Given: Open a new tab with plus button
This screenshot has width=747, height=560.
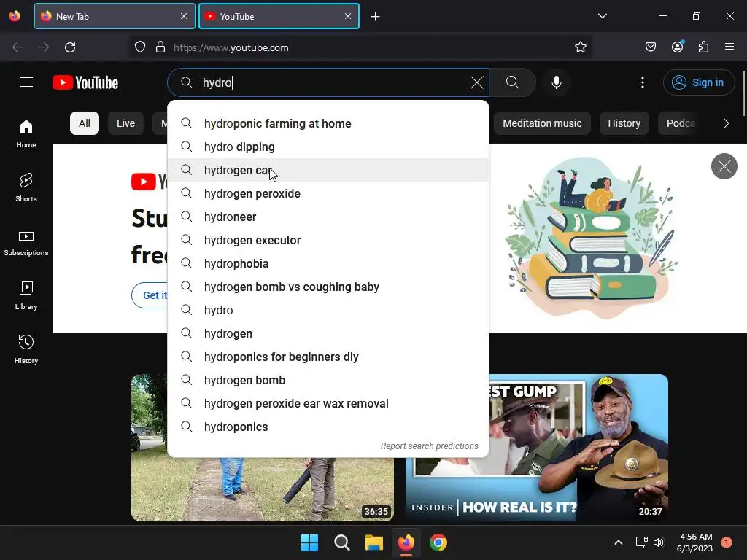Looking at the screenshot, I should (x=376, y=17).
